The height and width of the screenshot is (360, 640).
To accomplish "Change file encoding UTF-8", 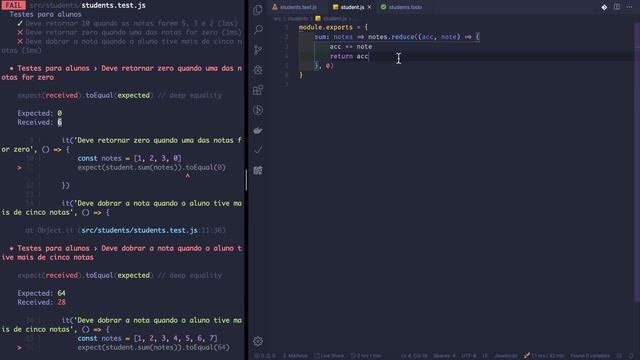I will [x=469, y=356].
